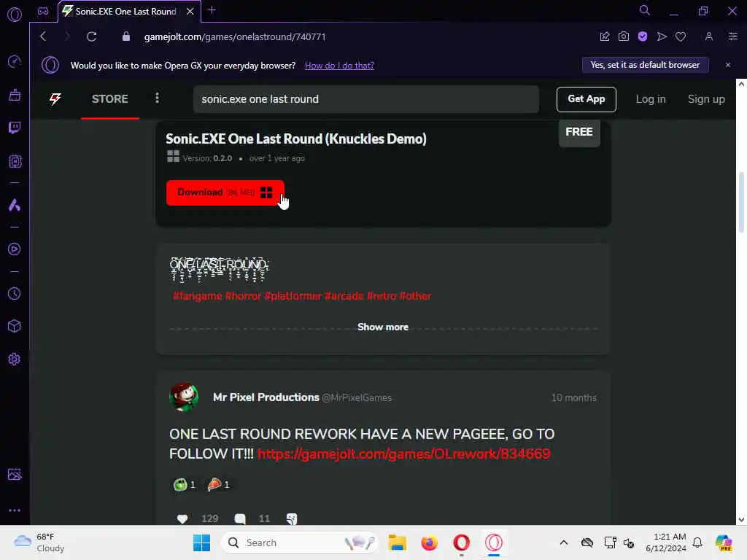This screenshot has width=747, height=560.
Task: Open the Easy Setup menu icon
Action: click(x=732, y=36)
